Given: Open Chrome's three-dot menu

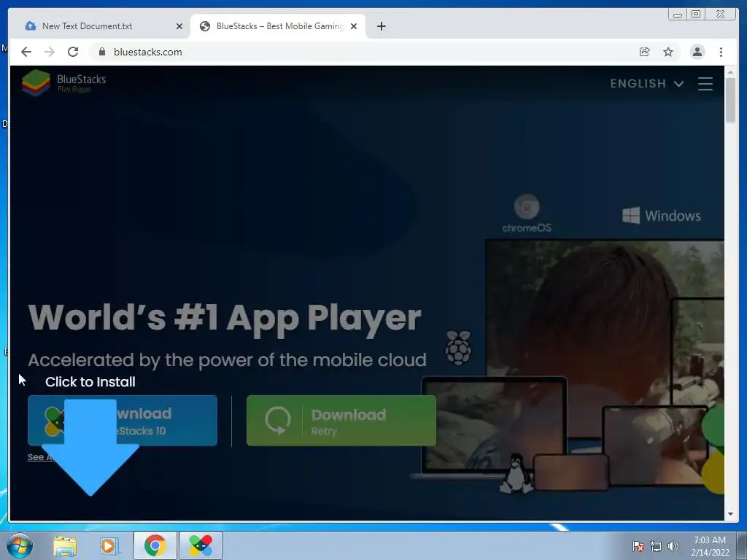Looking at the screenshot, I should [x=721, y=52].
